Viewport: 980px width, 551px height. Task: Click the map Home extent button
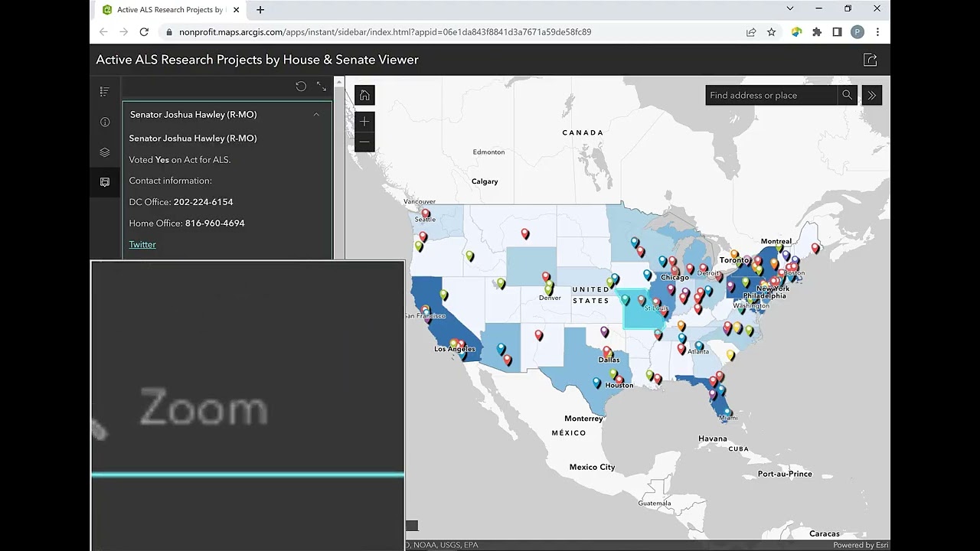364,95
